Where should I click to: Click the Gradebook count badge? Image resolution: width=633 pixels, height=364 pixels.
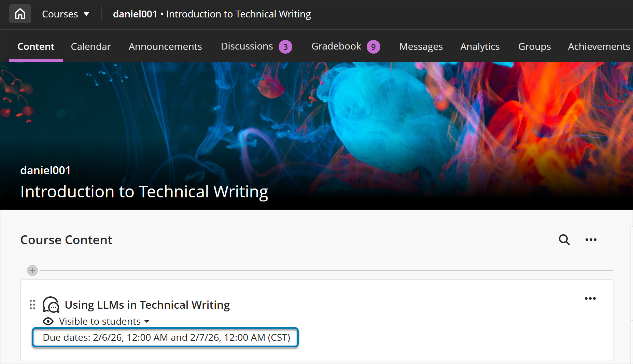tap(373, 46)
